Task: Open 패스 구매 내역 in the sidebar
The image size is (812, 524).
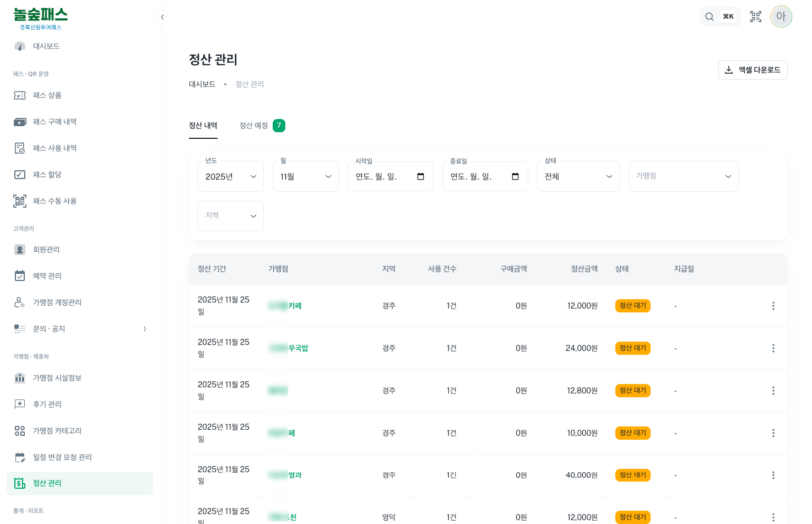Action: tap(55, 122)
